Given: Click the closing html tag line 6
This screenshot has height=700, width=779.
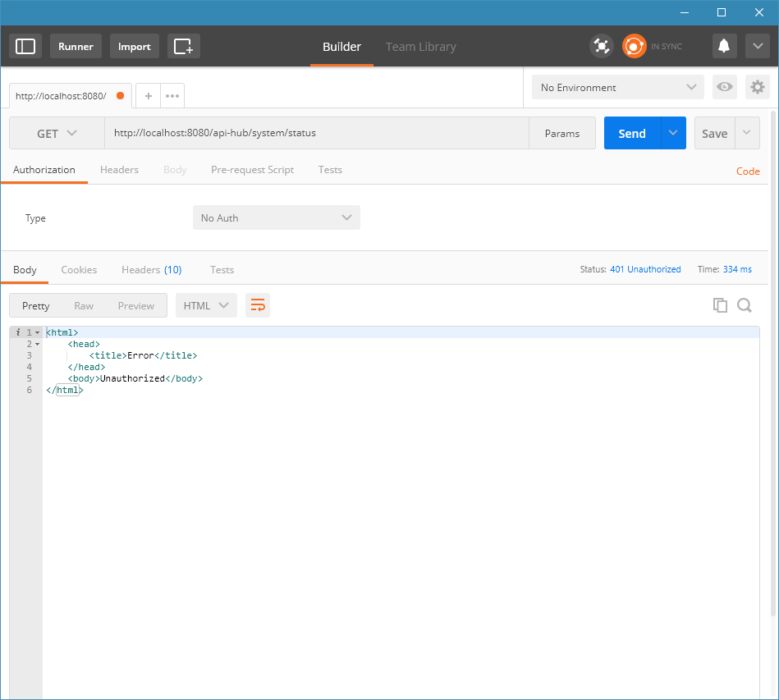Looking at the screenshot, I should point(65,390).
